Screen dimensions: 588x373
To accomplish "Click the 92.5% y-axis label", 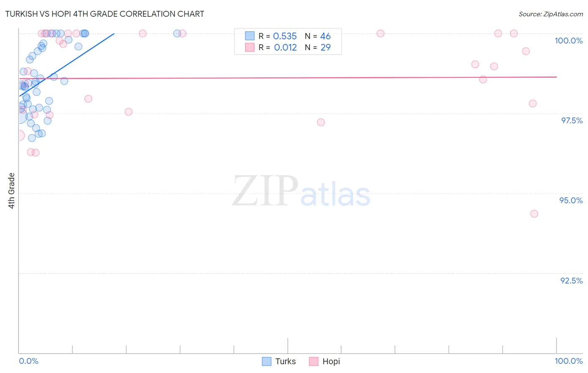I will (571, 281).
